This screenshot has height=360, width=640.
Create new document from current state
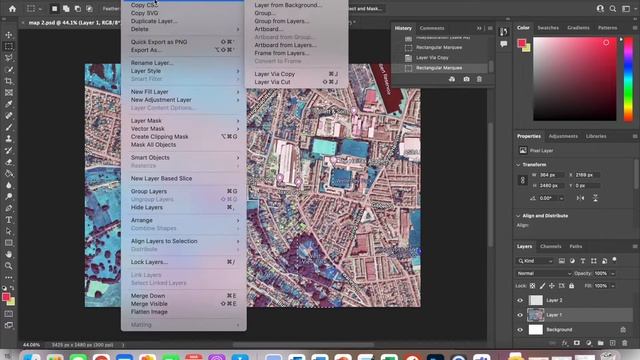point(452,79)
